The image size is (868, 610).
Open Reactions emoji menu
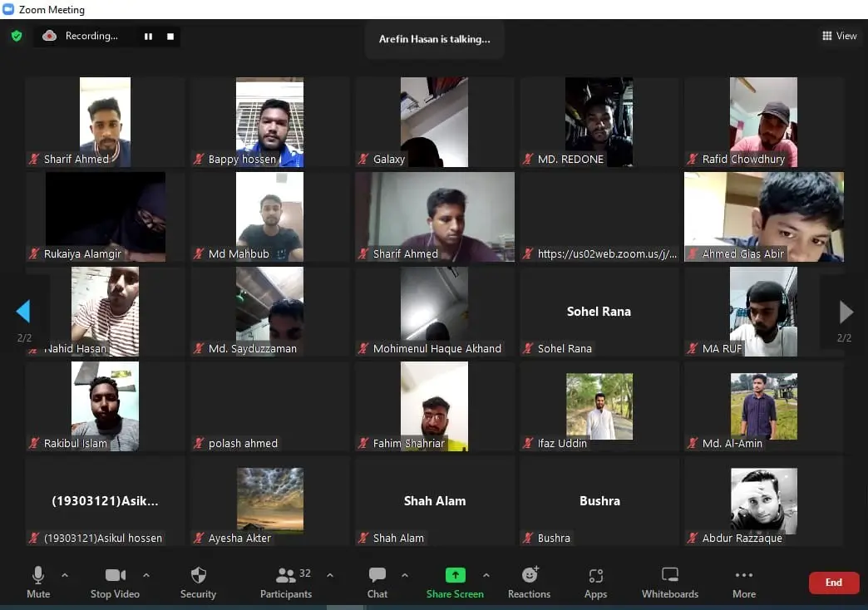click(530, 582)
